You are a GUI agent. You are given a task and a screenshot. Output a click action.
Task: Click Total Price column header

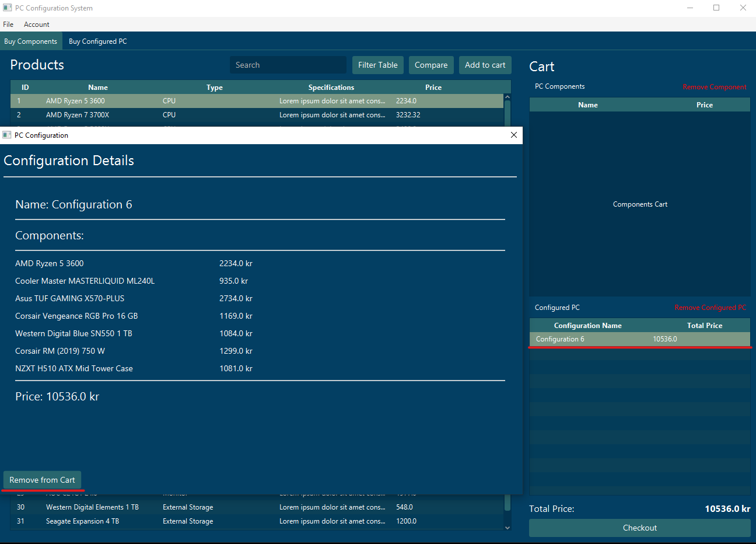705,326
